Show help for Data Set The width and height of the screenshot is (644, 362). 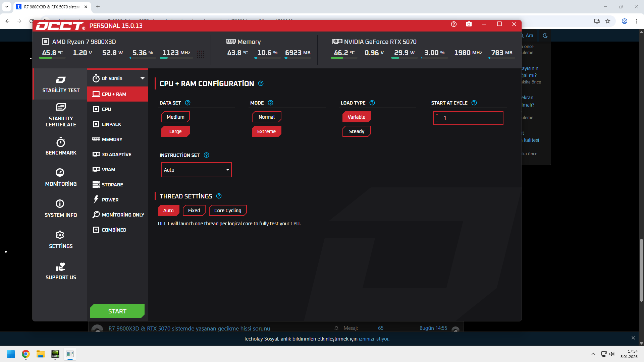tap(188, 103)
